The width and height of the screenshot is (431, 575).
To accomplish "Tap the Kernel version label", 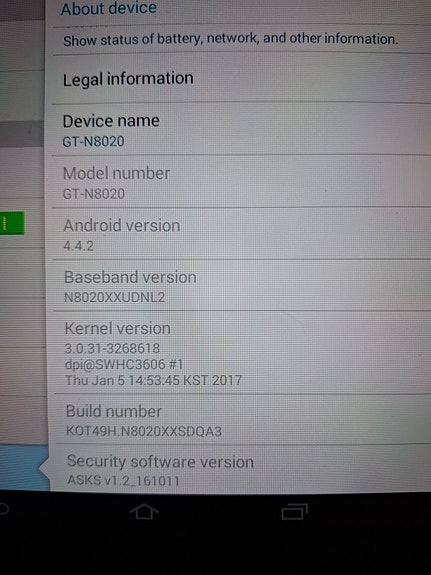I will 117,328.
